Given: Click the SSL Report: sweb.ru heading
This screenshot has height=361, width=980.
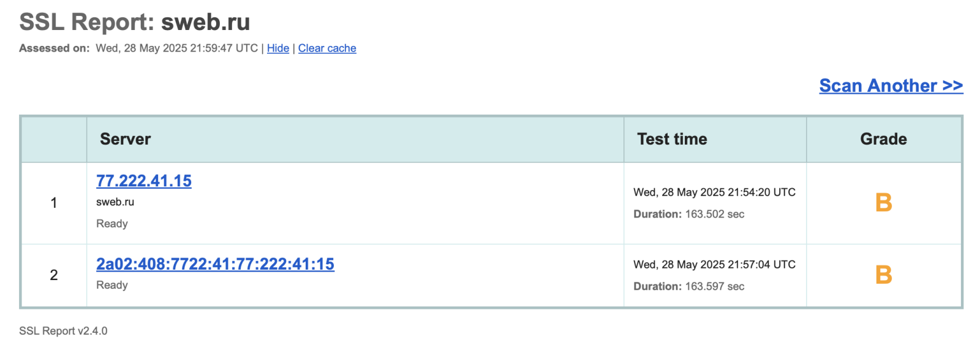Looking at the screenshot, I should [x=135, y=22].
